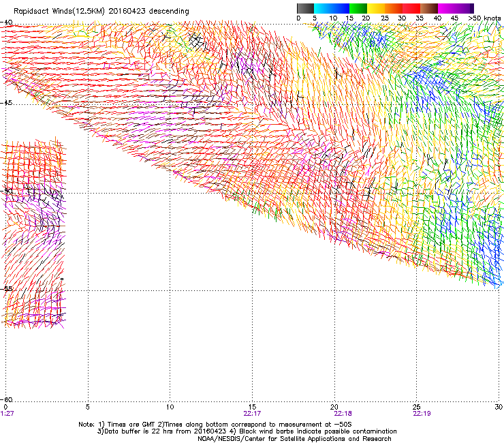Click the gray 0-5 knots legend swatch
504x443 pixels.
click(305, 8)
